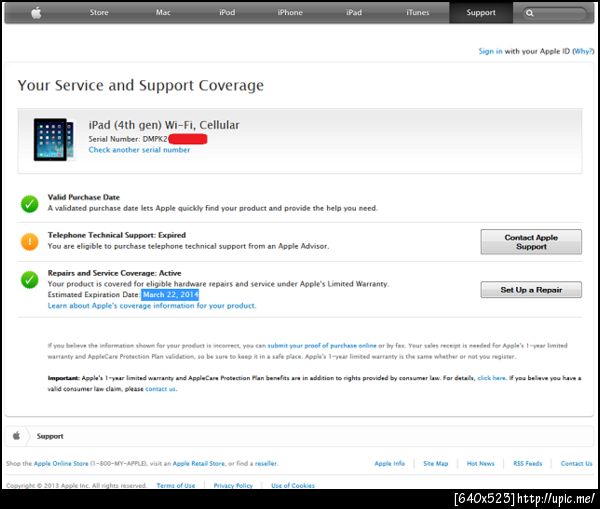Click the 'contact us' consumer law link

click(161, 389)
